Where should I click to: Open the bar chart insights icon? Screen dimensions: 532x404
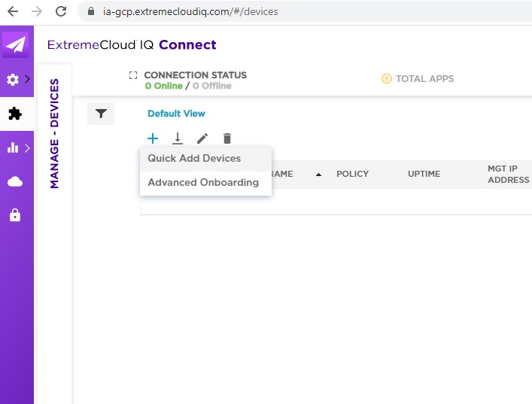[x=13, y=148]
